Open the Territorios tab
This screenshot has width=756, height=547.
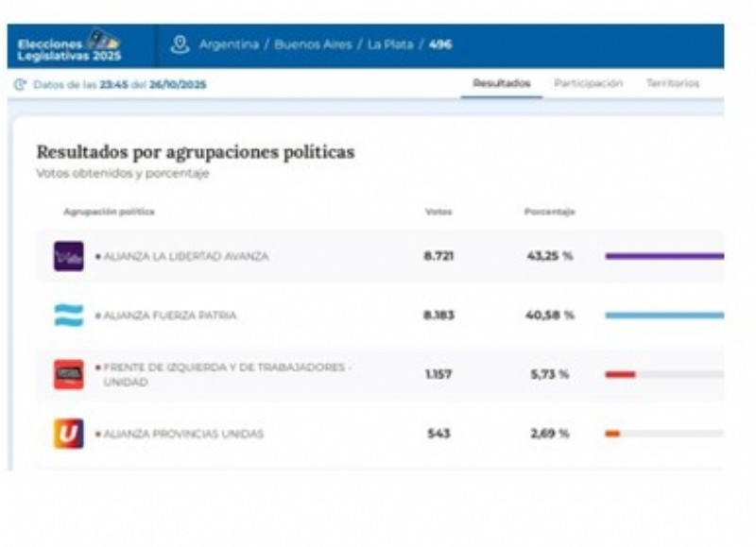point(673,84)
